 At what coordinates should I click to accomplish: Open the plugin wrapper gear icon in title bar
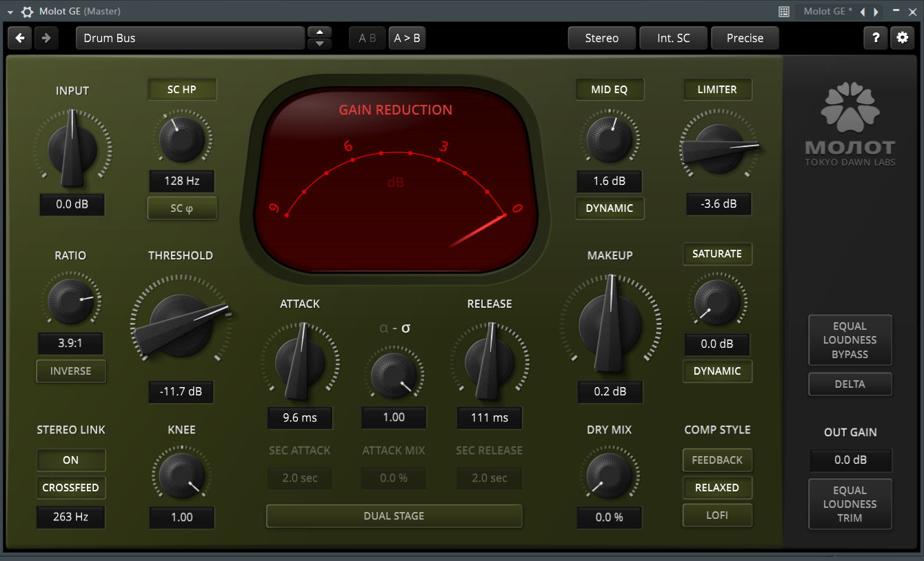pos(27,12)
